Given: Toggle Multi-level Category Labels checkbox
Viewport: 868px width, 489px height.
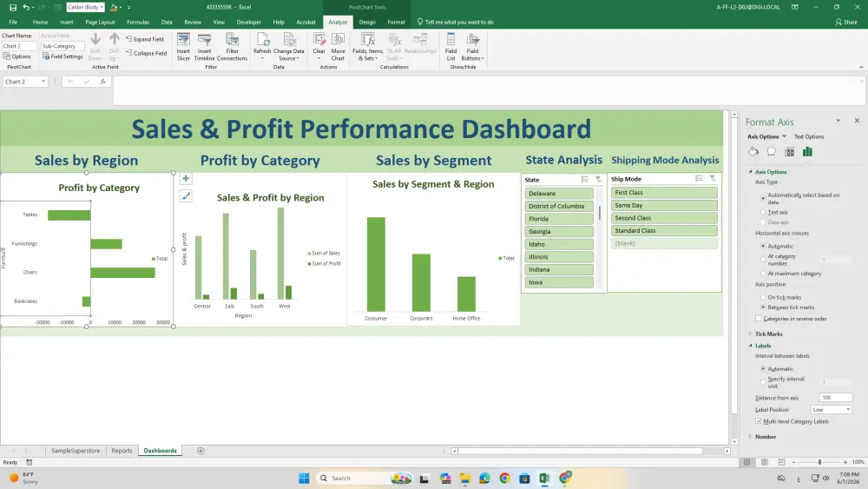Looking at the screenshot, I should click(x=759, y=421).
